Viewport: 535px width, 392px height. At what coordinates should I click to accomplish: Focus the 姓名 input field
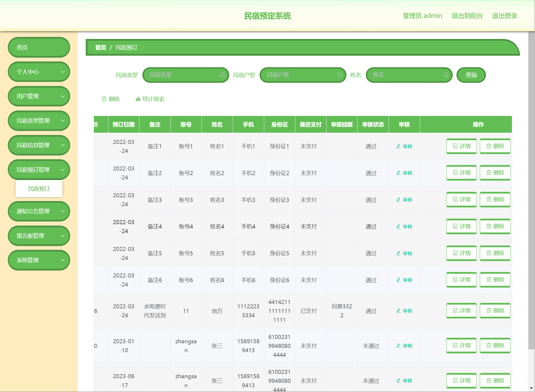[x=409, y=75]
